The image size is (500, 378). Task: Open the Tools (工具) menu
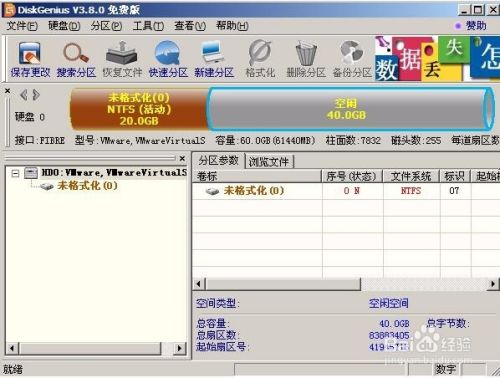[x=148, y=26]
